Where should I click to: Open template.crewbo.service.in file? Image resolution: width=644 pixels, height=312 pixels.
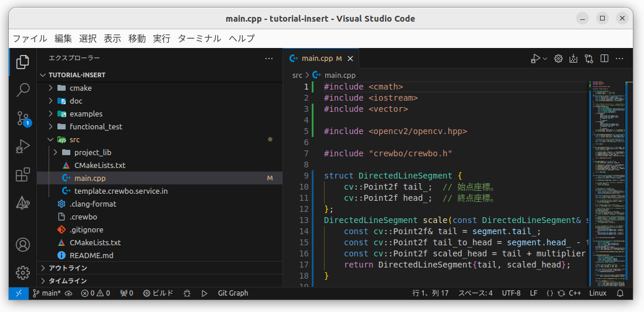[160, 191]
